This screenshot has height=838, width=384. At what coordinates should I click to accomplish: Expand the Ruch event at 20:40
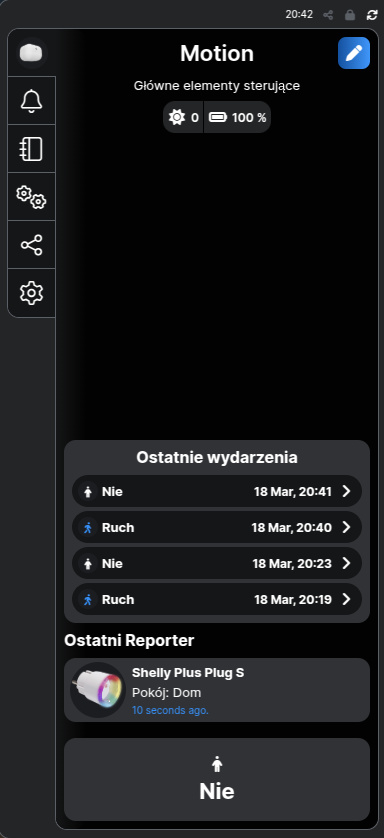tap(217, 527)
